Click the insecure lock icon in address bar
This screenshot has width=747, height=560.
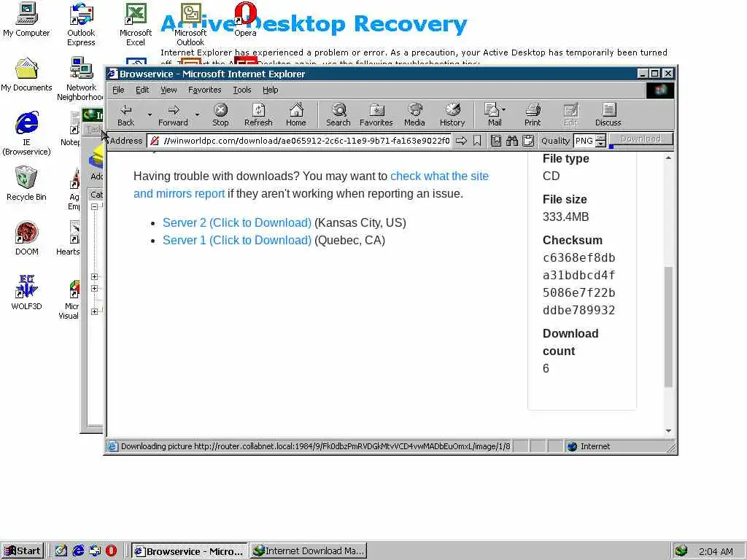coord(155,141)
